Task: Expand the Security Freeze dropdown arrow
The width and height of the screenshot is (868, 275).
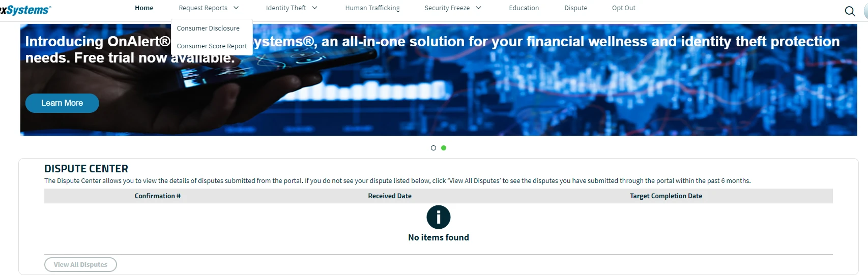Action: (478, 8)
